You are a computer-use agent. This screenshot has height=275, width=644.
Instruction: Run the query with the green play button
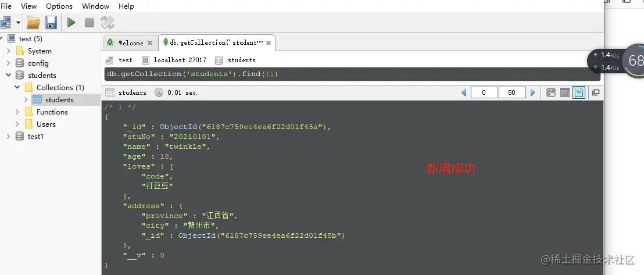71,22
